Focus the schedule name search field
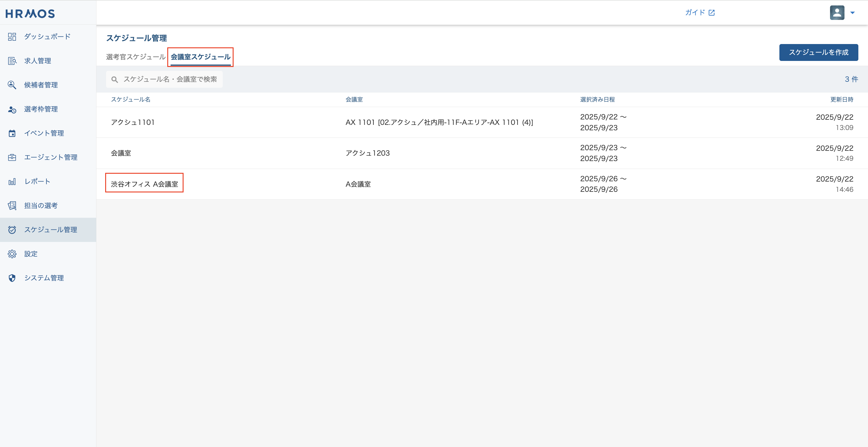The image size is (868, 447). (x=170, y=79)
